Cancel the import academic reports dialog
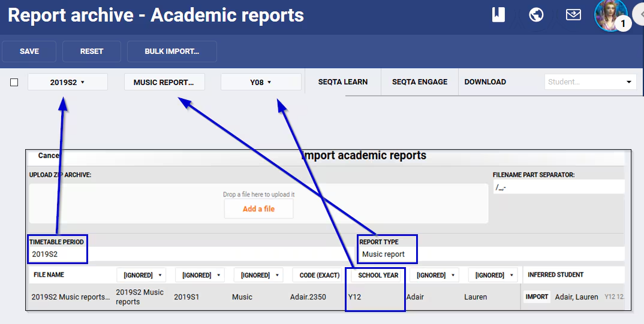The width and height of the screenshot is (644, 324). 49,156
